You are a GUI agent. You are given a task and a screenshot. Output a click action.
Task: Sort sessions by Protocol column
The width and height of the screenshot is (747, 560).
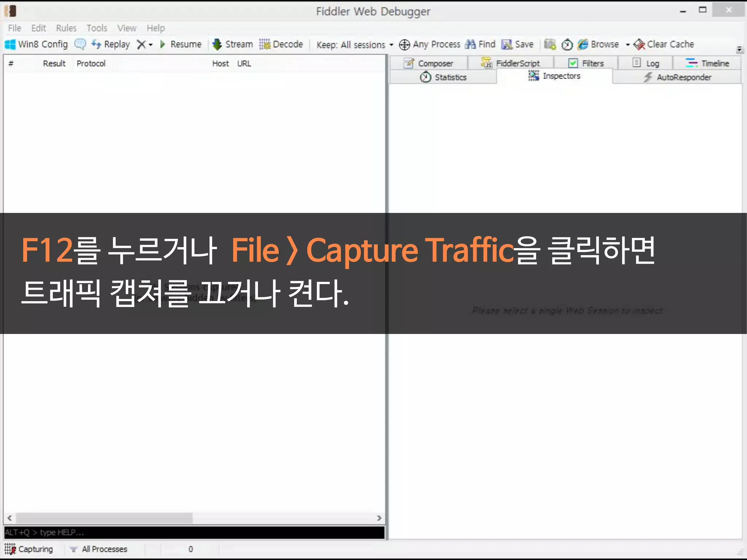point(91,63)
